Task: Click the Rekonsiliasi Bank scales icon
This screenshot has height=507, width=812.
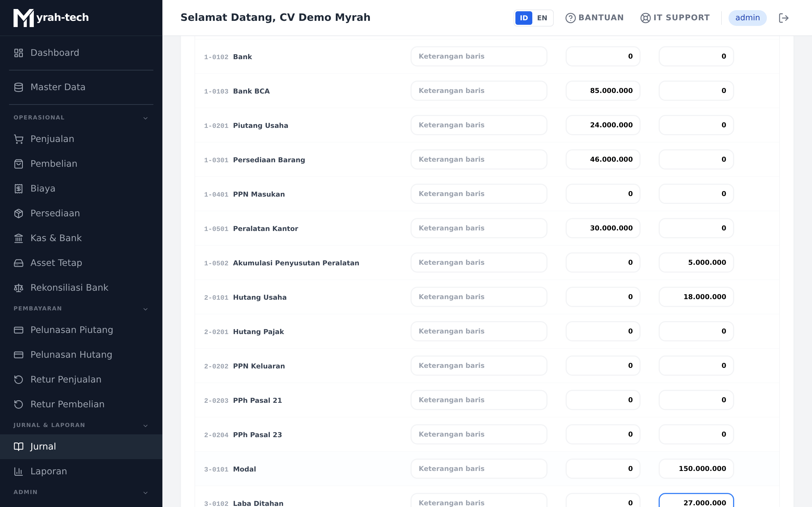Action: click(18, 288)
